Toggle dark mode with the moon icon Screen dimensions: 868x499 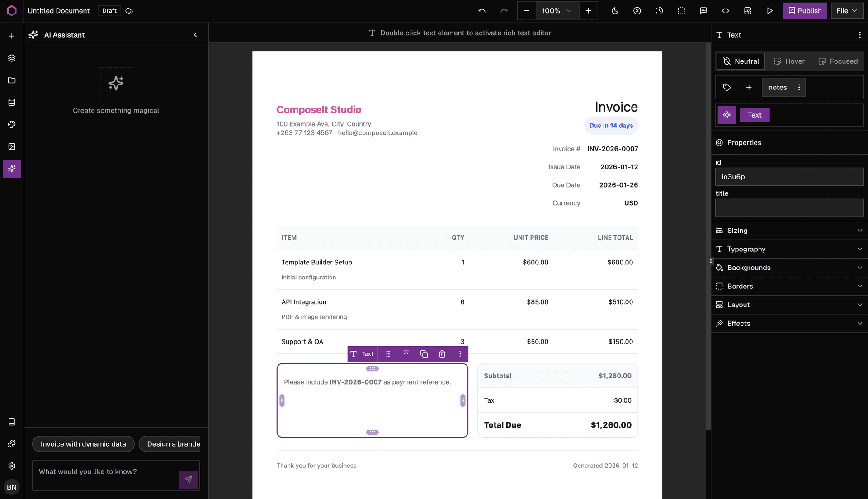pyautogui.click(x=615, y=10)
